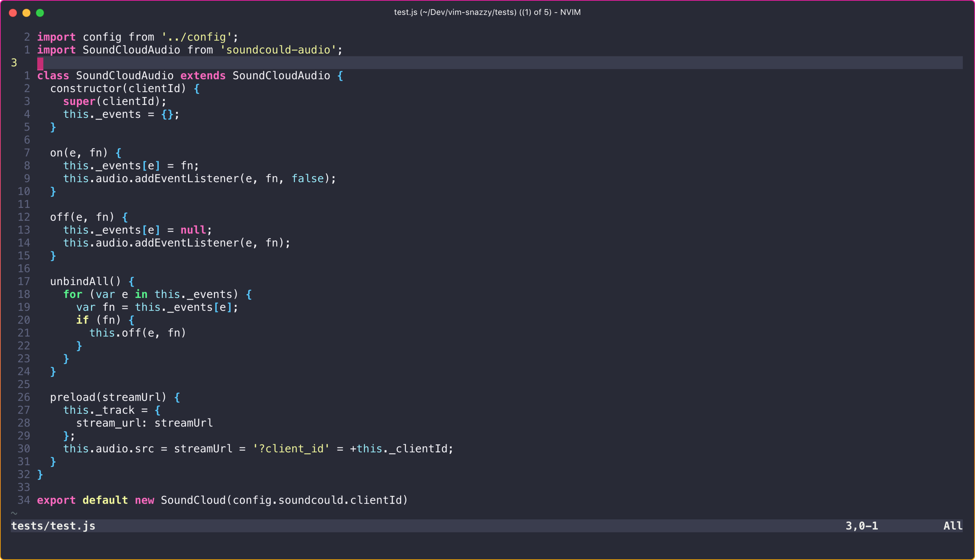The width and height of the screenshot is (975, 560).
Task: Click the red close window button
Action: pyautogui.click(x=13, y=13)
